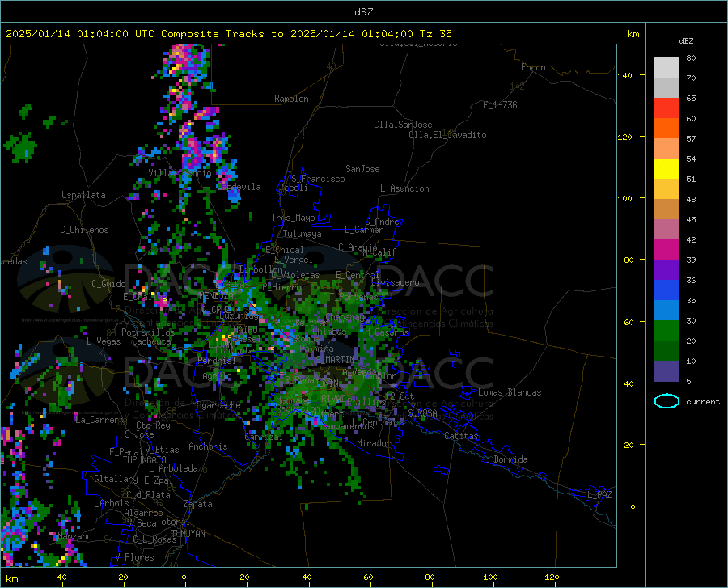Viewport: 728px width, 588px height.
Task: Click the Villavicencio map label
Action: click(x=180, y=173)
